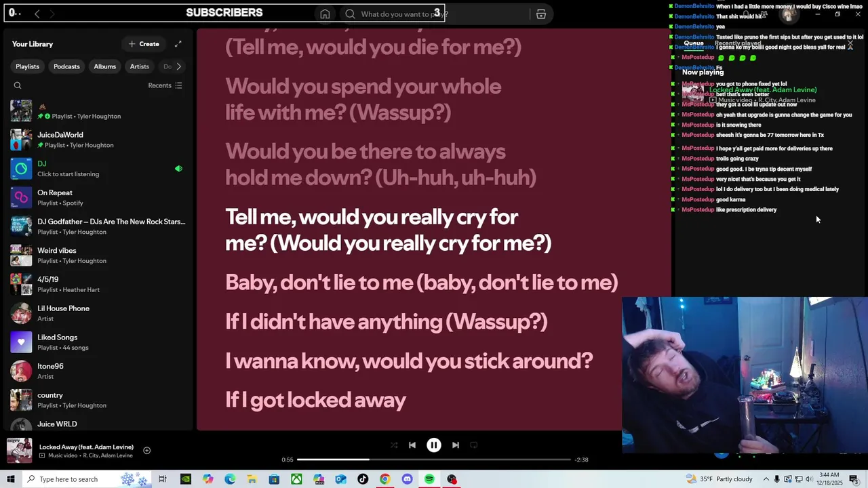
Task: Go forward with the Spotify forward arrow
Action: pos(52,14)
